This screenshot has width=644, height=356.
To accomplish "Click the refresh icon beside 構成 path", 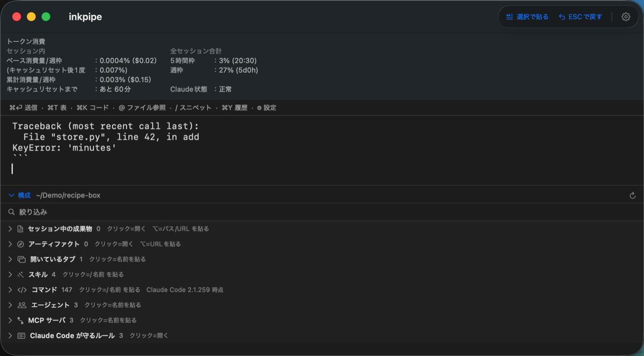I will (633, 196).
